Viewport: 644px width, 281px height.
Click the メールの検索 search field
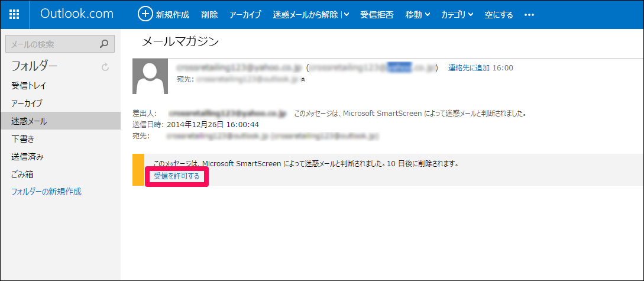pyautogui.click(x=53, y=43)
